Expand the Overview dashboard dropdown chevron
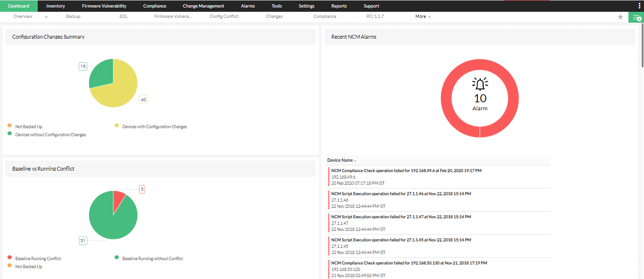The height and width of the screenshot is (279, 644). [46, 16]
